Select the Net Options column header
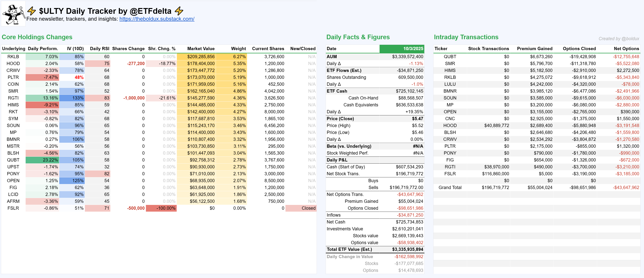This screenshot has height=278, width=644. (626, 49)
